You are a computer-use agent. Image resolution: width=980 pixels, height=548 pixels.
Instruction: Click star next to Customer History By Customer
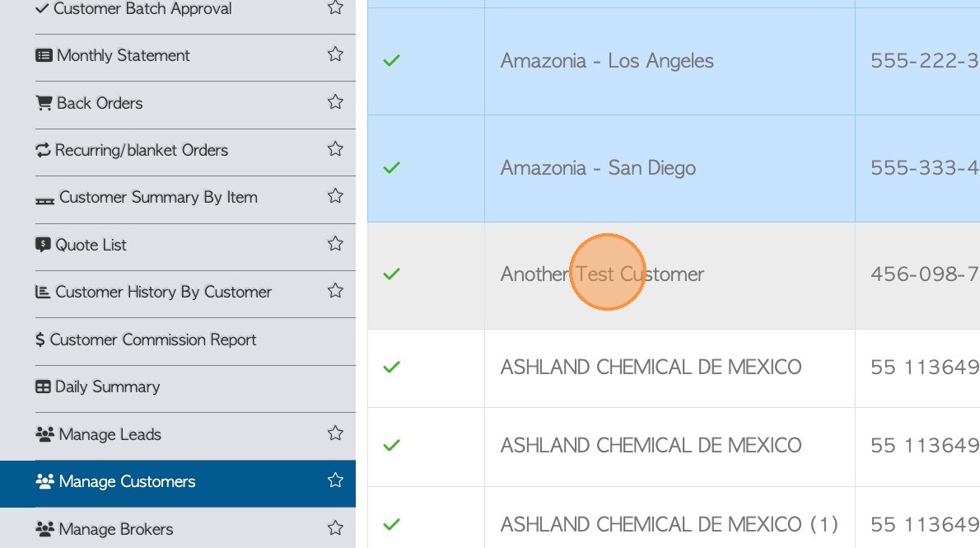click(335, 291)
